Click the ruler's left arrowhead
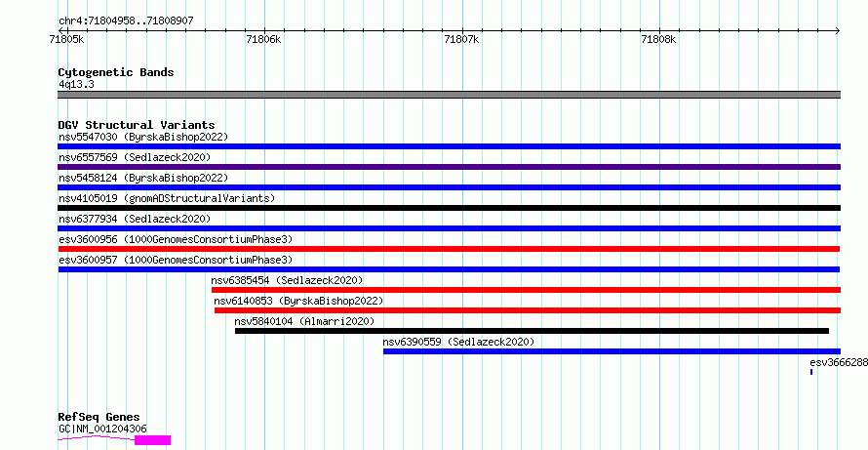 (x=60, y=30)
